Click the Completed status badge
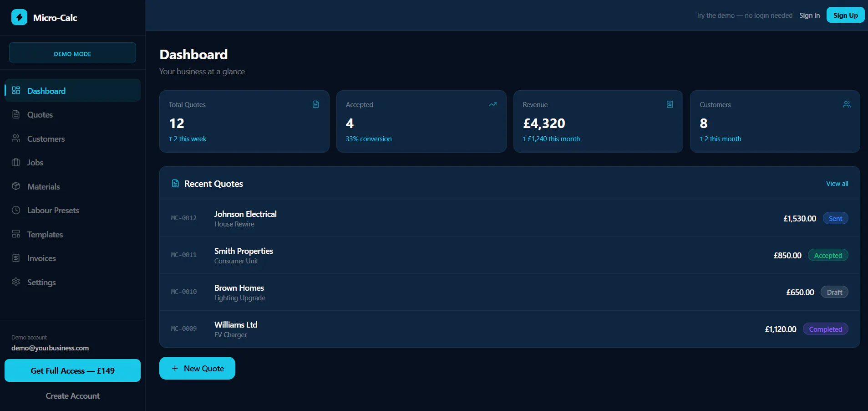 [825, 329]
